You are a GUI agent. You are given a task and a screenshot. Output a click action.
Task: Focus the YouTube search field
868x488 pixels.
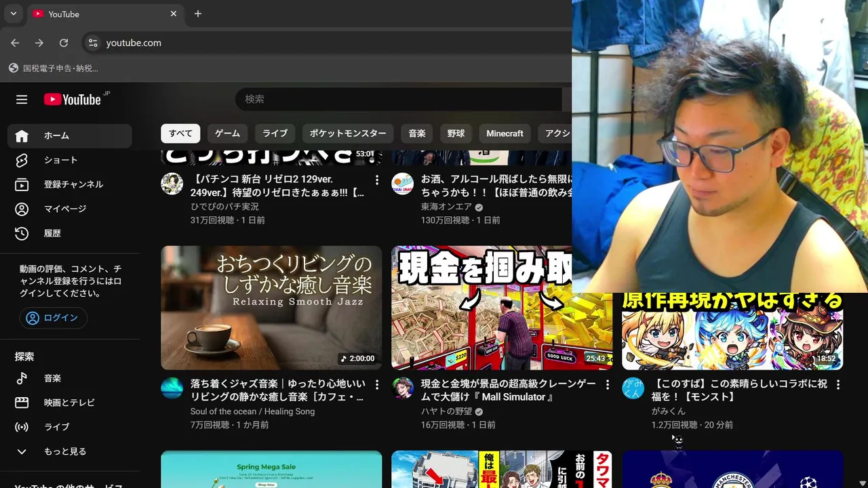pos(400,99)
